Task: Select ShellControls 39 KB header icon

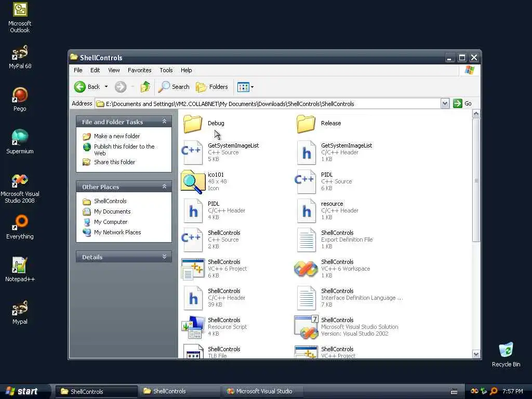Action: (193, 298)
